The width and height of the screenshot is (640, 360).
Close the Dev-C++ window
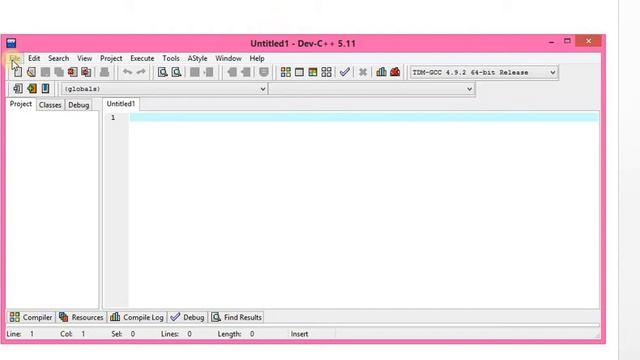588,41
